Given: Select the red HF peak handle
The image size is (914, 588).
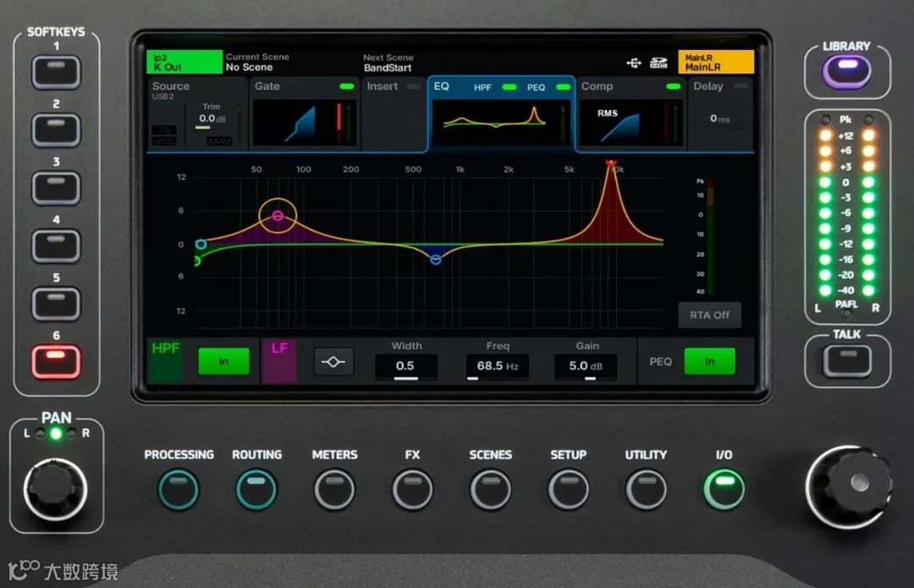Looking at the screenshot, I should (x=611, y=164).
